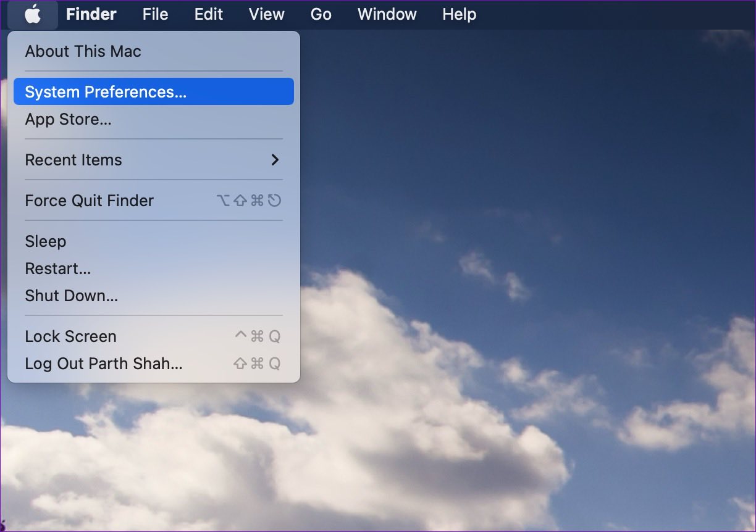Select Restart… from the Apple menu
Image resolution: width=756 pixels, height=532 pixels.
153,268
